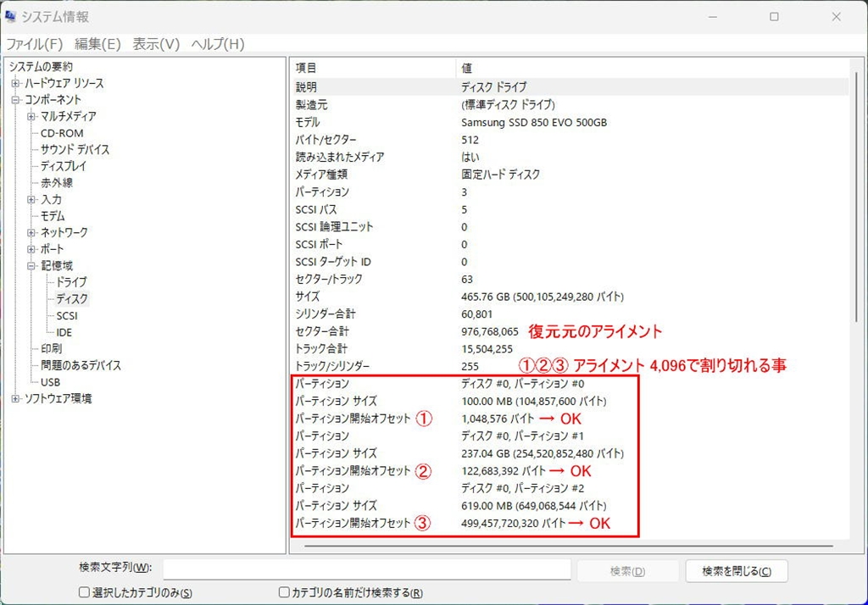This screenshot has width=868, height=605.
Task: Select USB in the tree
Action: click(50, 382)
